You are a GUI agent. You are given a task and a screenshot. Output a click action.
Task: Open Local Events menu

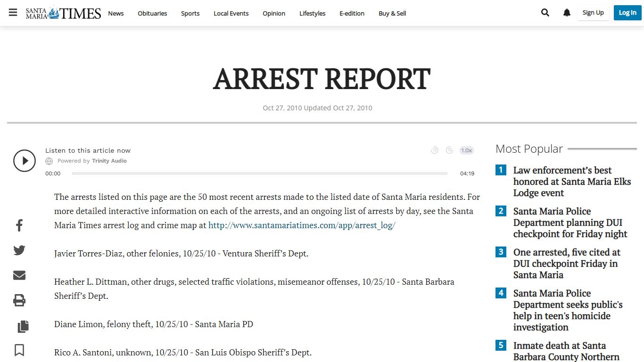[x=231, y=13]
